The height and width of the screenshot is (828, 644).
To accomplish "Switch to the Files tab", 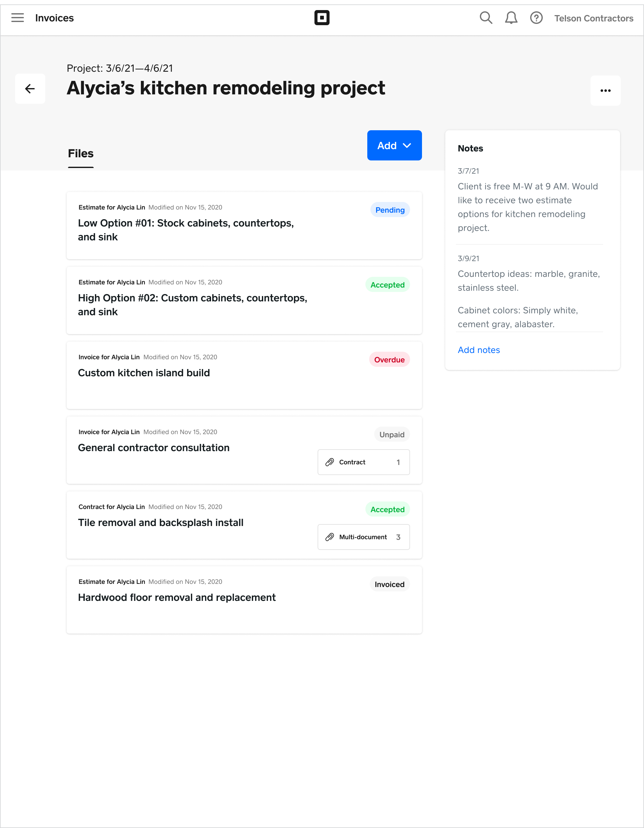I will coord(80,154).
